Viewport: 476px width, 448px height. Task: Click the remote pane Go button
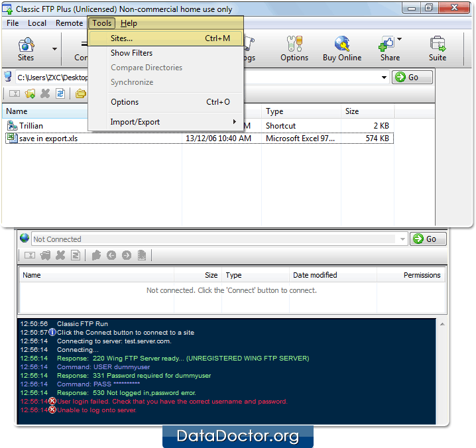pos(428,239)
